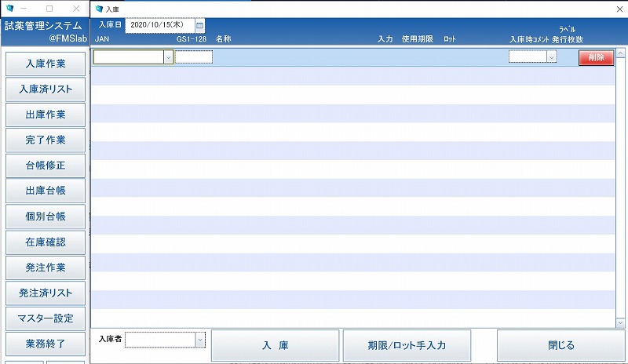Click the 入庫者 combo box field

[161, 340]
